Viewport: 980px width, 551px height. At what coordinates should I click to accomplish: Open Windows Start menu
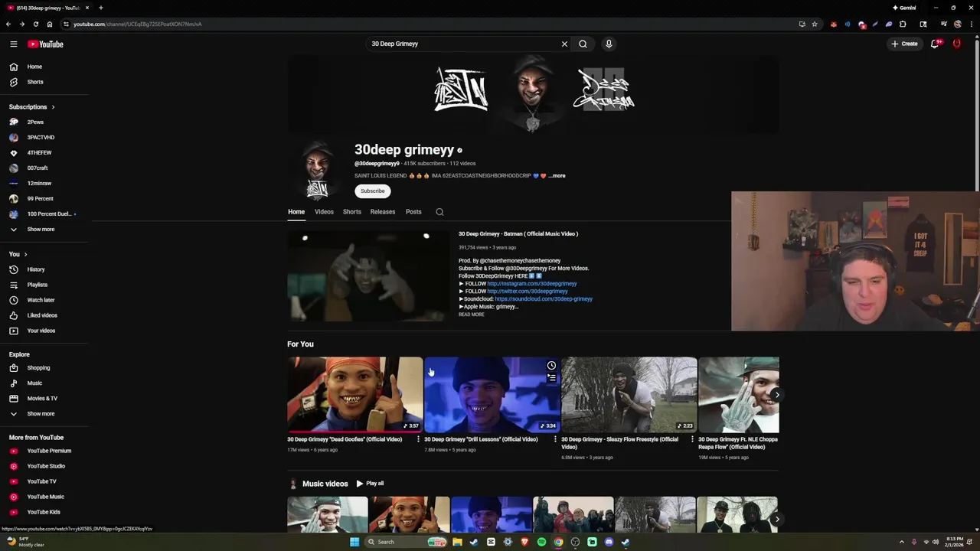click(x=354, y=542)
